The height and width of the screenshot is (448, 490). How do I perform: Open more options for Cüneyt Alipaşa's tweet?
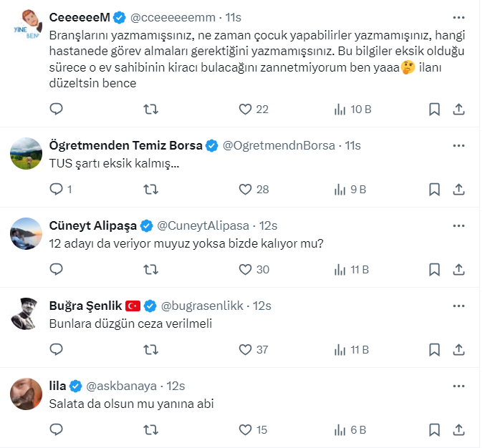pos(459,225)
